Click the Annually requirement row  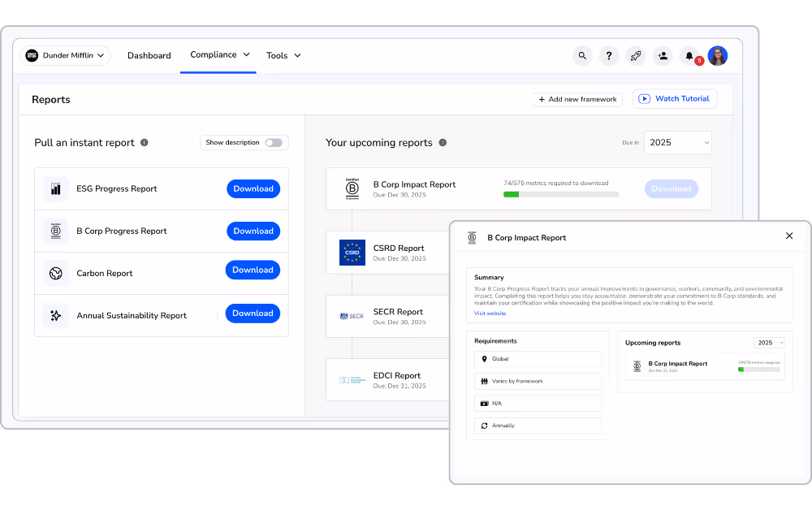click(x=538, y=426)
